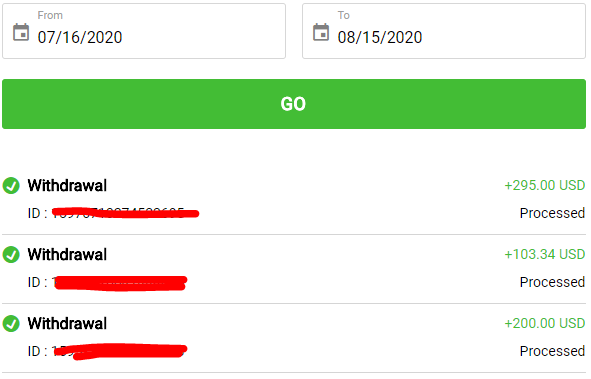
Task: Click the To date calendar icon
Action: click(321, 32)
